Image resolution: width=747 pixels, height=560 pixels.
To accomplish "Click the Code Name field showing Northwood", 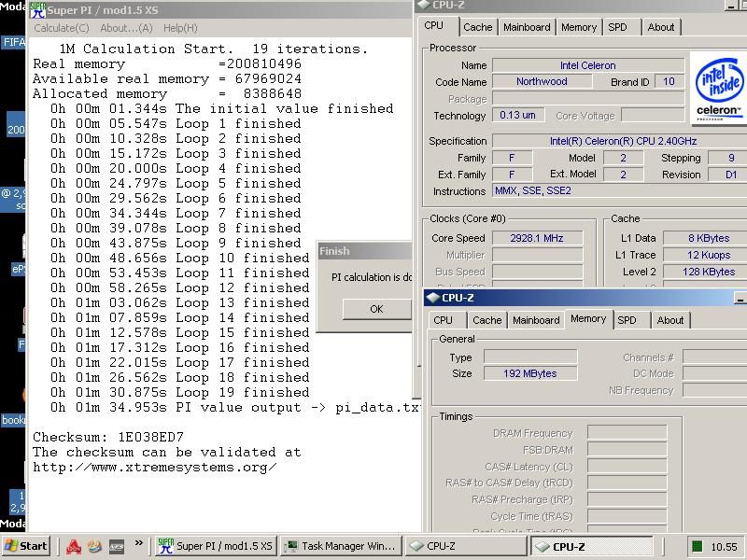I will tap(542, 81).
